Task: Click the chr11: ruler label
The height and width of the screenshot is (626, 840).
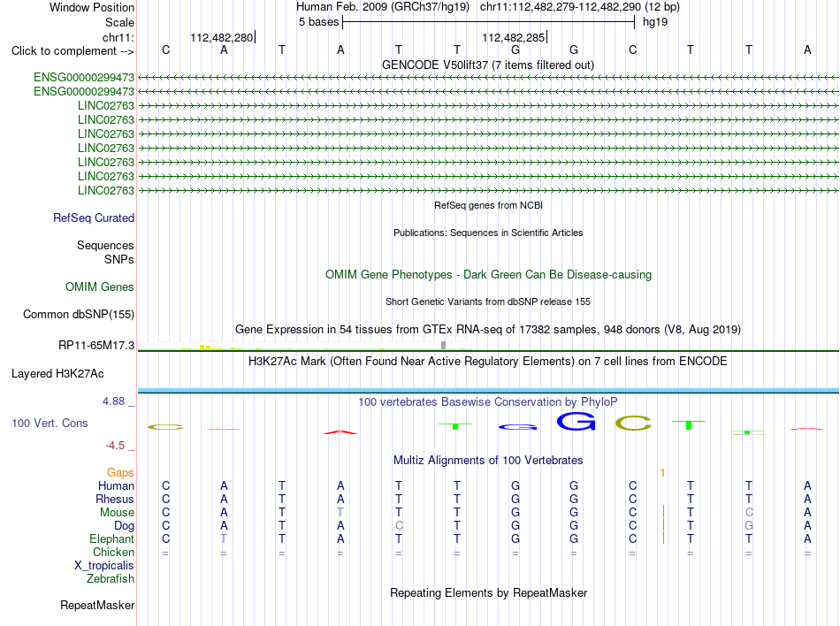Action: (x=118, y=37)
